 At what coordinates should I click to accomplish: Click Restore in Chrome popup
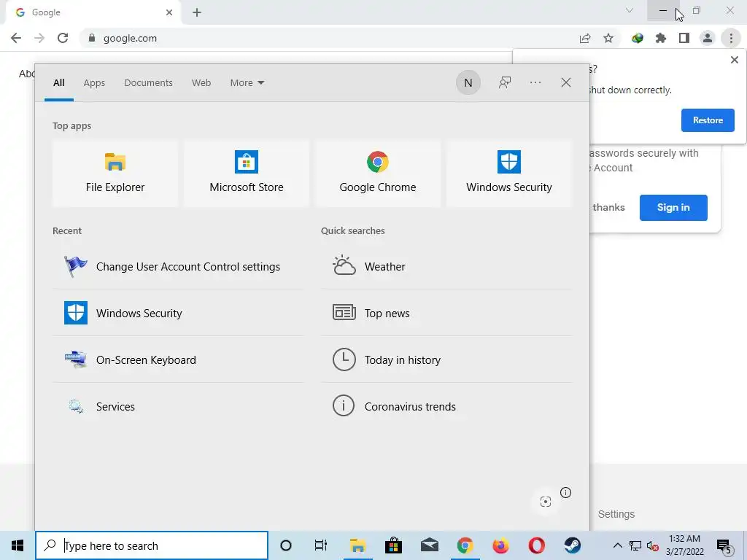(708, 120)
